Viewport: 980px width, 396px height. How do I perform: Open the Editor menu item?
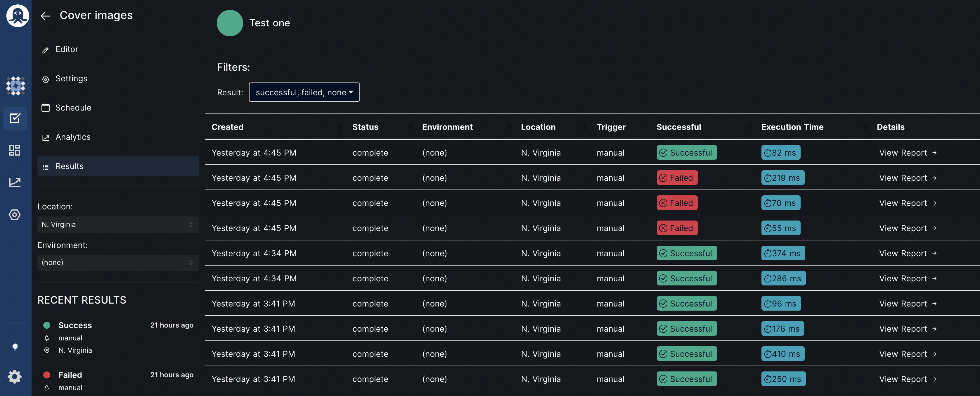(x=67, y=49)
